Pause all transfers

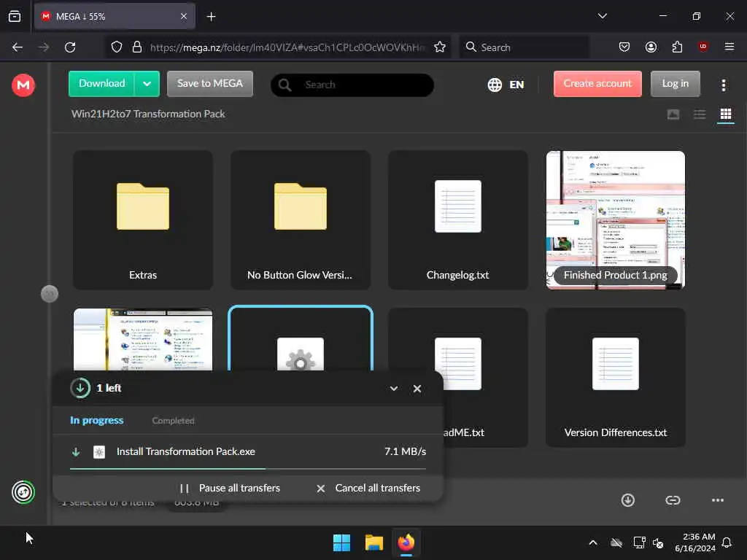231,488
